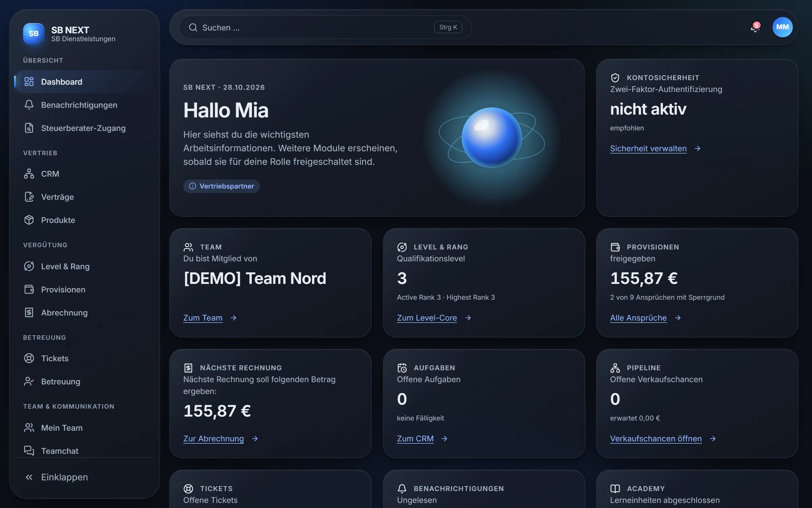Focus the Suchen search field
The image size is (812, 508).
coord(325,27)
